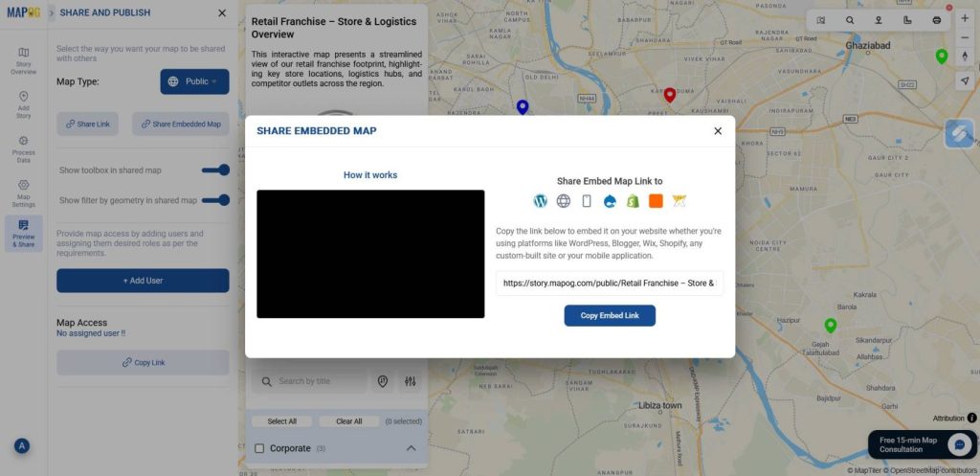Click the blue map pin near Rajendra

tap(523, 107)
